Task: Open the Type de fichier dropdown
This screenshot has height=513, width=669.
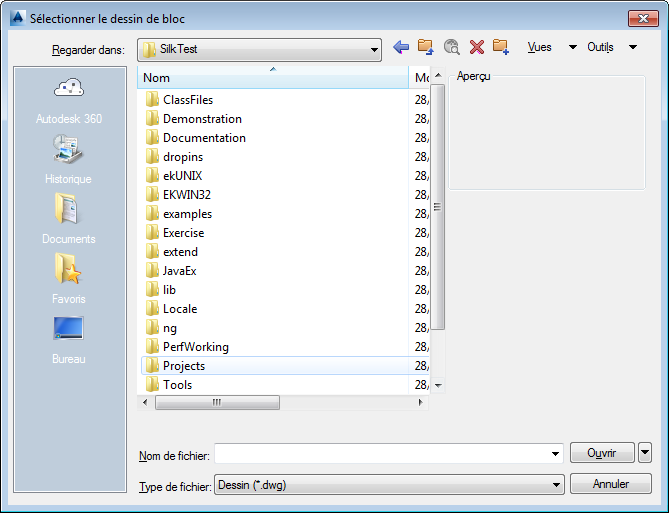Action: [389, 485]
